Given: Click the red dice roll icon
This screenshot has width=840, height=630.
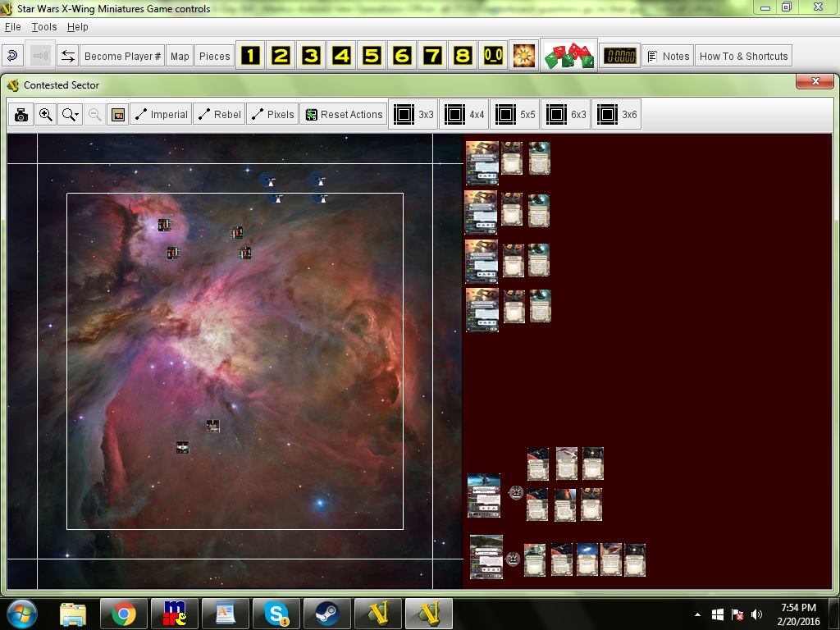Looking at the screenshot, I should (568, 57).
